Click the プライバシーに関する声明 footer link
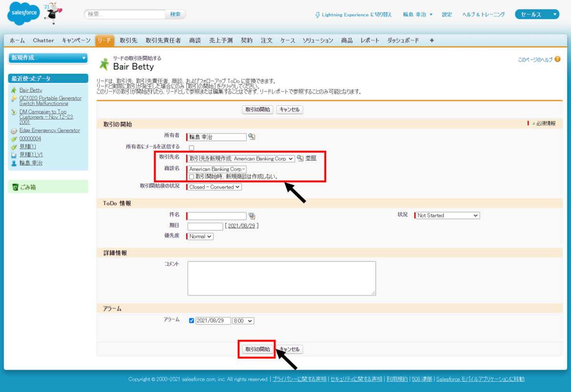This screenshot has width=571, height=392. [299, 379]
